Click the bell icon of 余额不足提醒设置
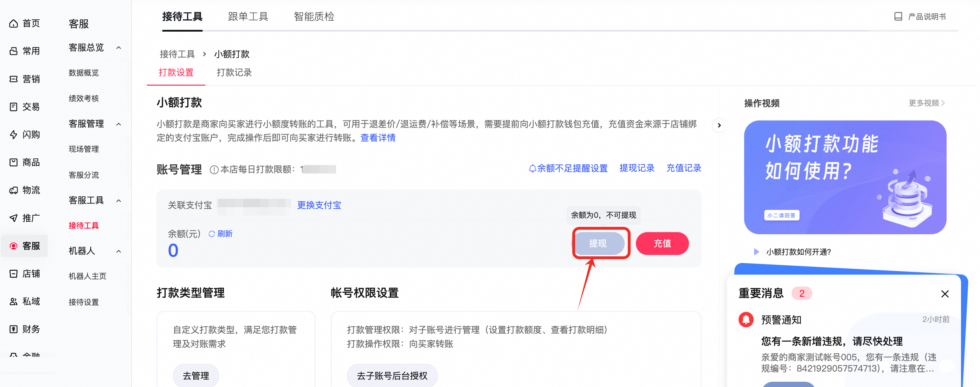 (x=532, y=169)
